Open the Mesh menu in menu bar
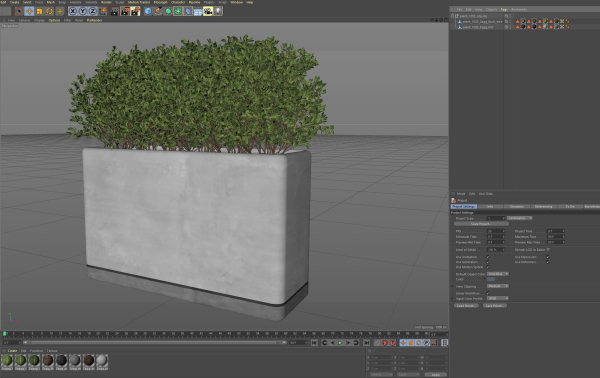 (51, 2)
